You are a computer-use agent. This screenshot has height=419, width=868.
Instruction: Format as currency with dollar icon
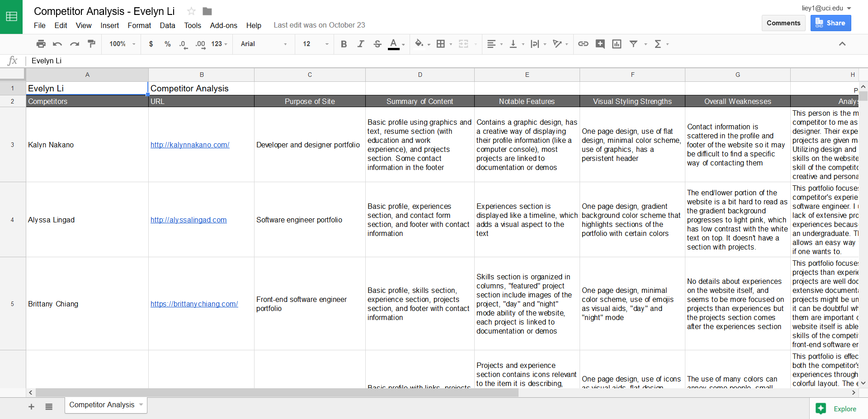(151, 44)
